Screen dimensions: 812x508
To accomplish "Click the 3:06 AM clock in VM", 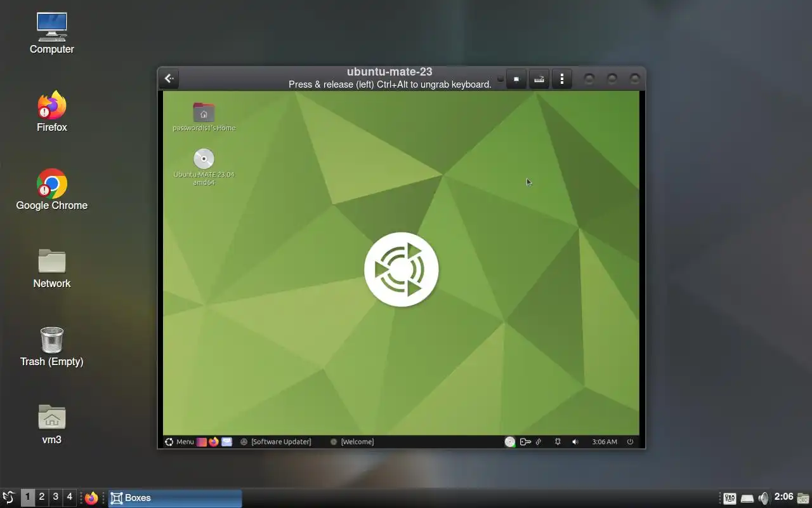I will click(x=605, y=442).
